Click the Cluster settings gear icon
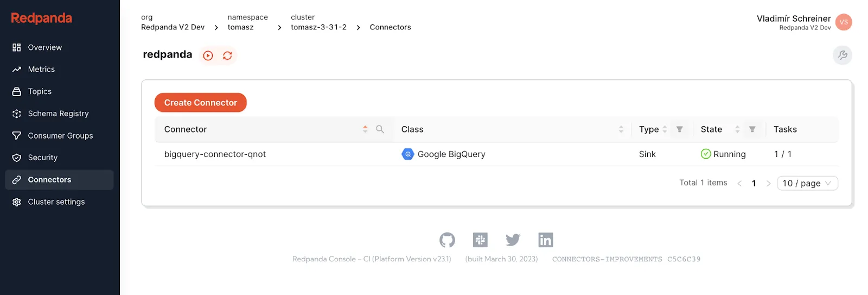 [x=17, y=202]
